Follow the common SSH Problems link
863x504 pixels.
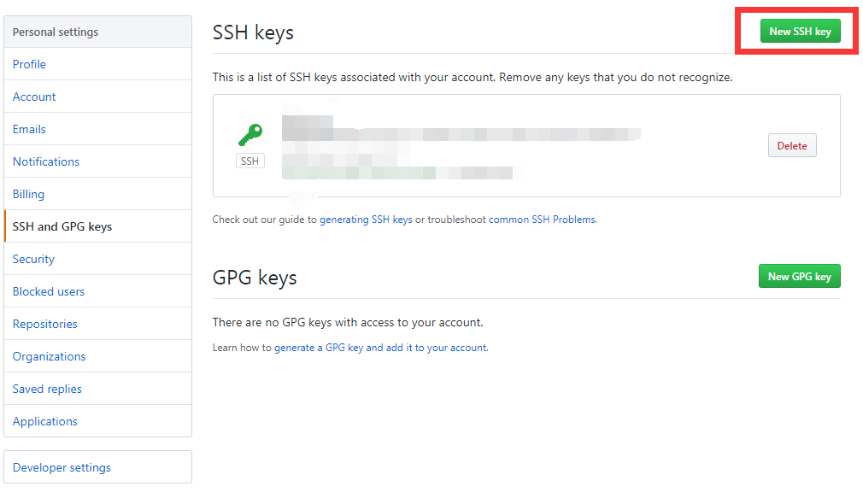542,220
